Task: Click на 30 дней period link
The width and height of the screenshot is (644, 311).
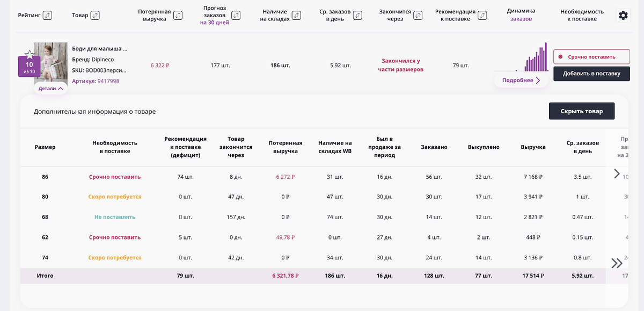Action: [214, 23]
